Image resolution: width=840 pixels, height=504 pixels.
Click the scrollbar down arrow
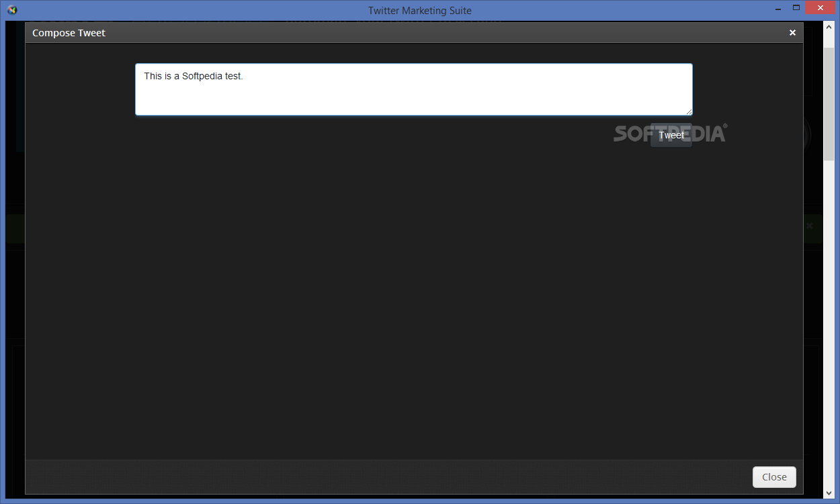[829, 493]
